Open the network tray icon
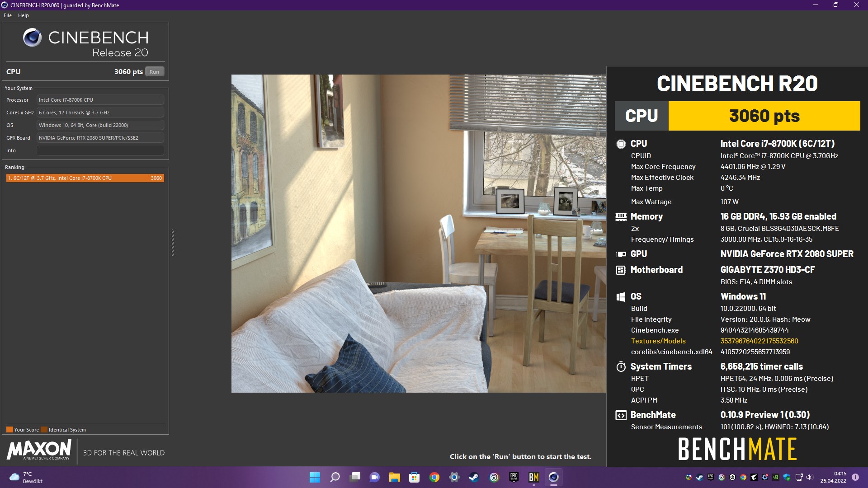The image size is (868, 488). click(799, 477)
